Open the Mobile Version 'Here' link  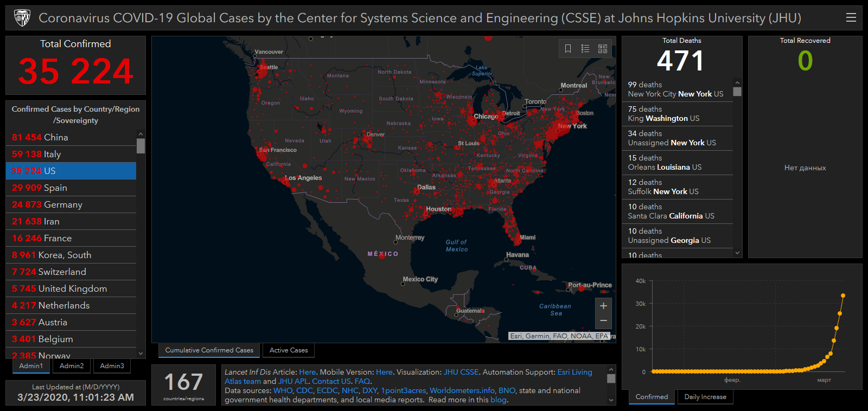pyautogui.click(x=384, y=372)
